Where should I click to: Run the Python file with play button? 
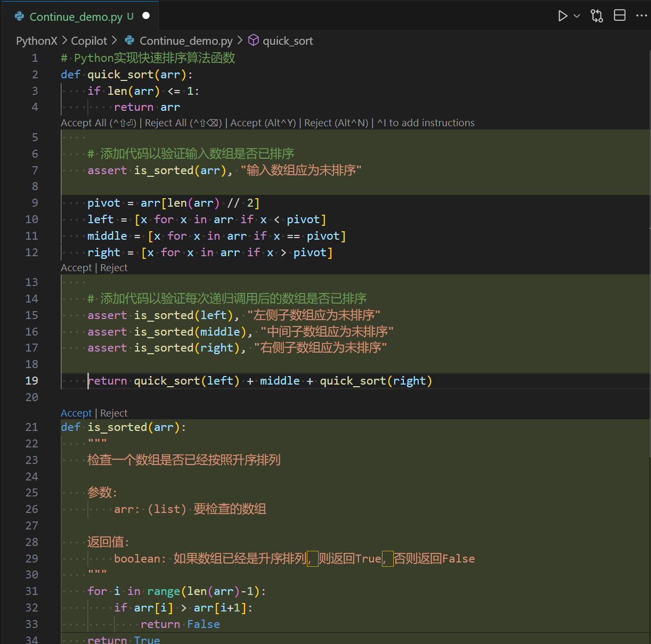coord(563,16)
